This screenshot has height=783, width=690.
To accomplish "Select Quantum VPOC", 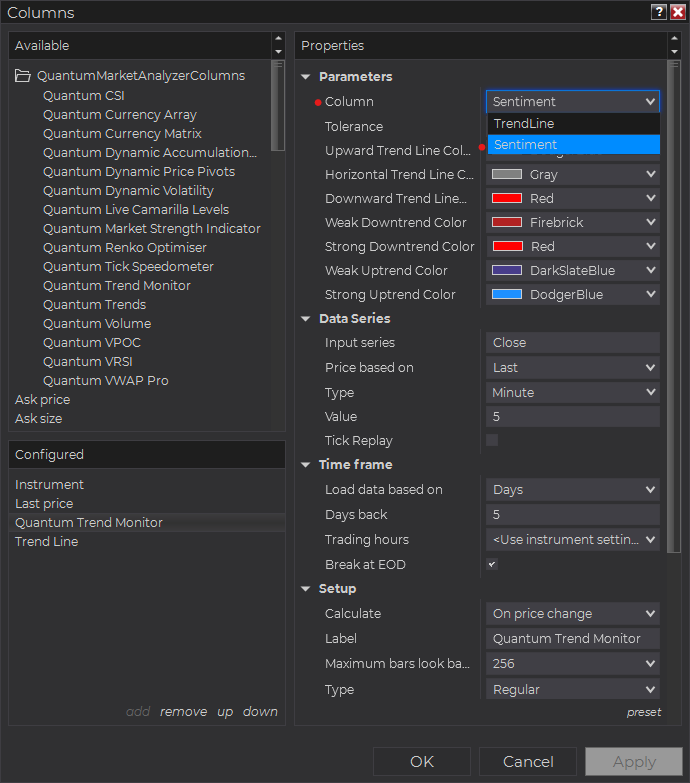I will click(x=92, y=342).
